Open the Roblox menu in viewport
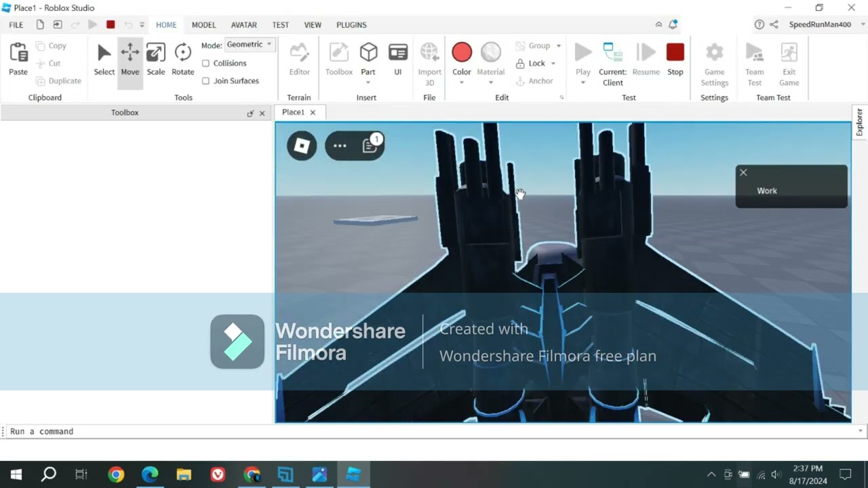Viewport: 868px width, 488px height. [302, 146]
